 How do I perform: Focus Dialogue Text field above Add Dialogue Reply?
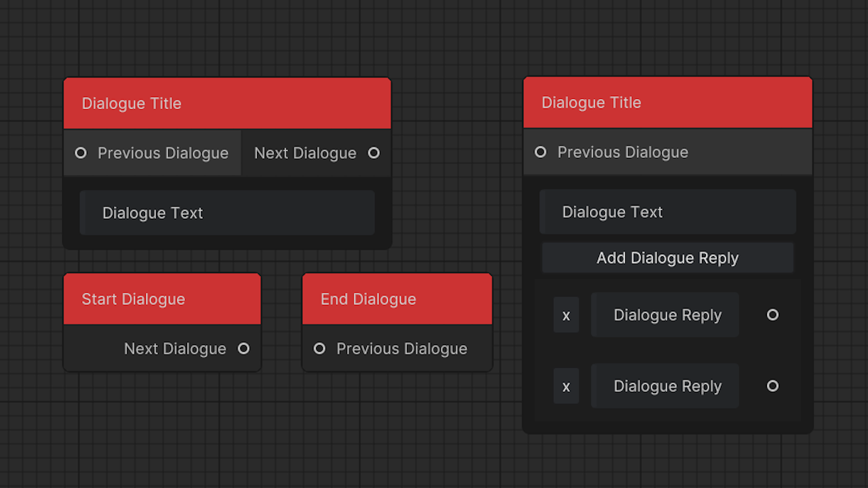(668, 212)
